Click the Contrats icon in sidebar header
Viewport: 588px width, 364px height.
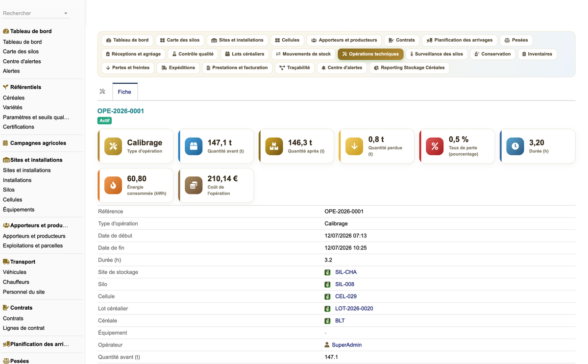[x=6, y=308]
